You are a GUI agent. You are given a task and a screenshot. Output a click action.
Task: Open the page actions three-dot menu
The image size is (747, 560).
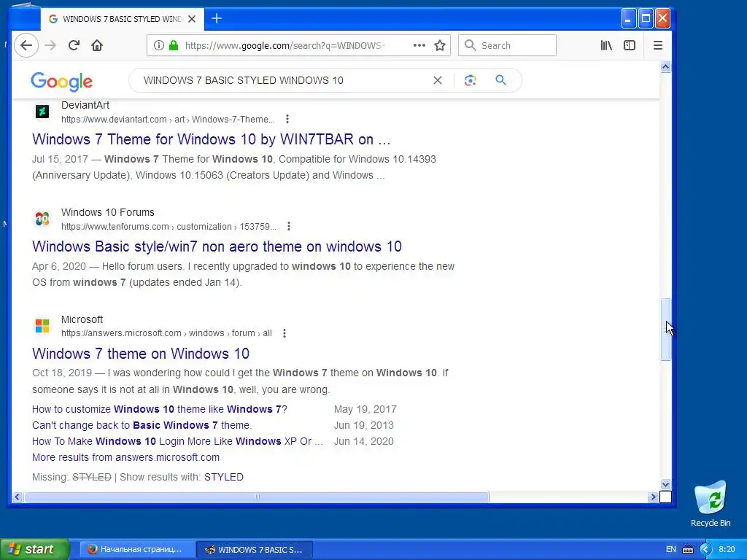[419, 45]
